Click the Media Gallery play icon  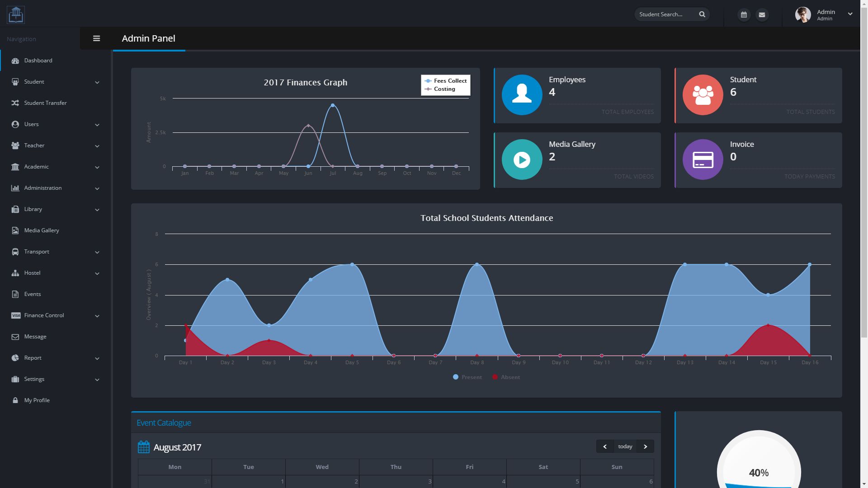pos(522,160)
